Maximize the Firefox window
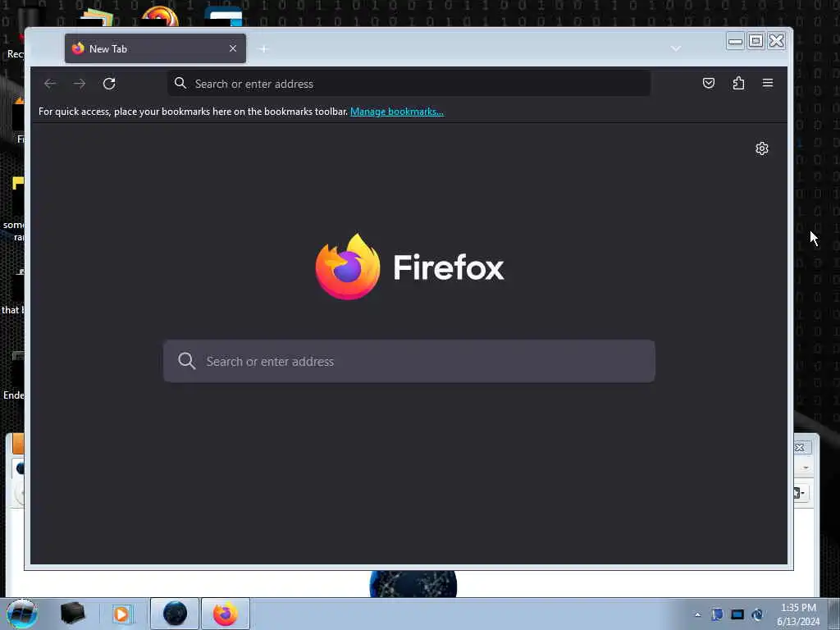Viewport: 840px width, 630px height. pyautogui.click(x=756, y=41)
